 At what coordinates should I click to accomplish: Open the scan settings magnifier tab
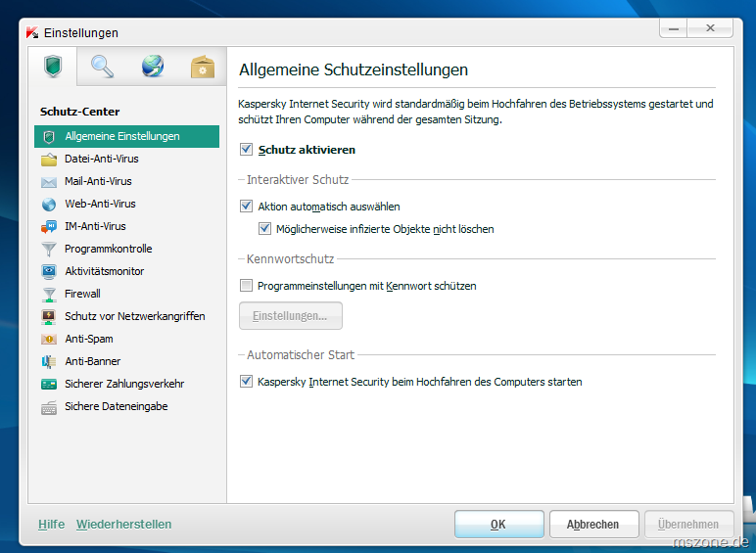pyautogui.click(x=103, y=67)
